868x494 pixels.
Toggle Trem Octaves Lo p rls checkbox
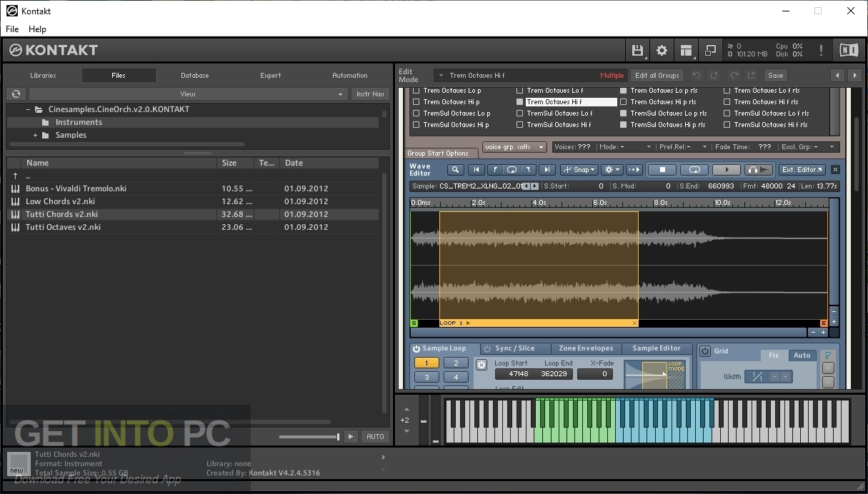coord(623,91)
